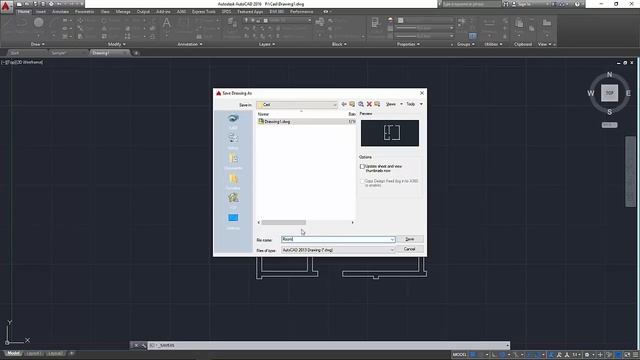Screen dimensions: 640x360
Task: Click the Match Properties icon in ribbon
Action: coord(375,23)
